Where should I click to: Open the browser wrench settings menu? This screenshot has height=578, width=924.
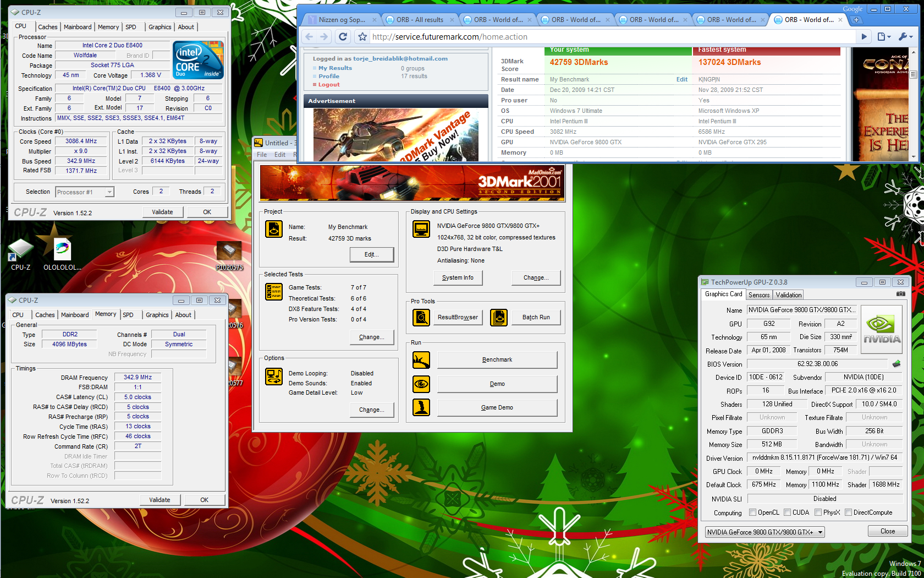[x=905, y=36]
